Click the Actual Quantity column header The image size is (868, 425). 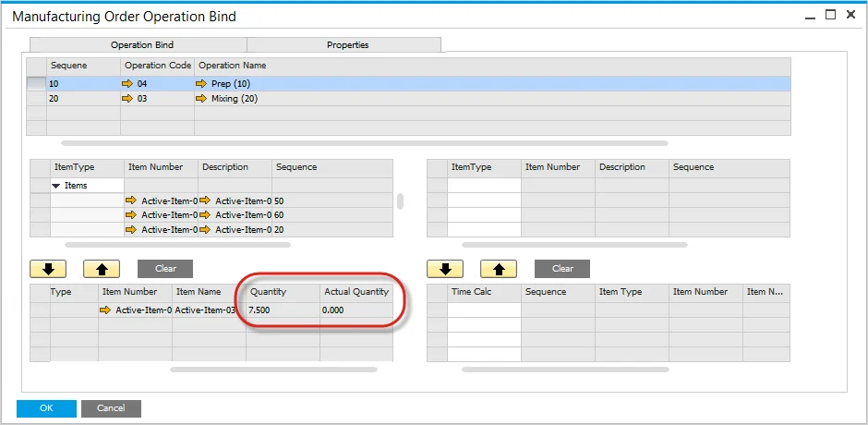356,292
